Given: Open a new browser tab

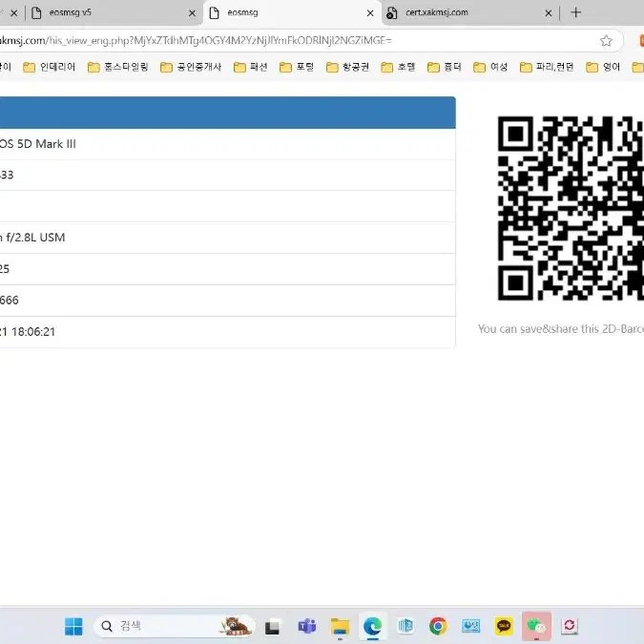Looking at the screenshot, I should [576, 12].
